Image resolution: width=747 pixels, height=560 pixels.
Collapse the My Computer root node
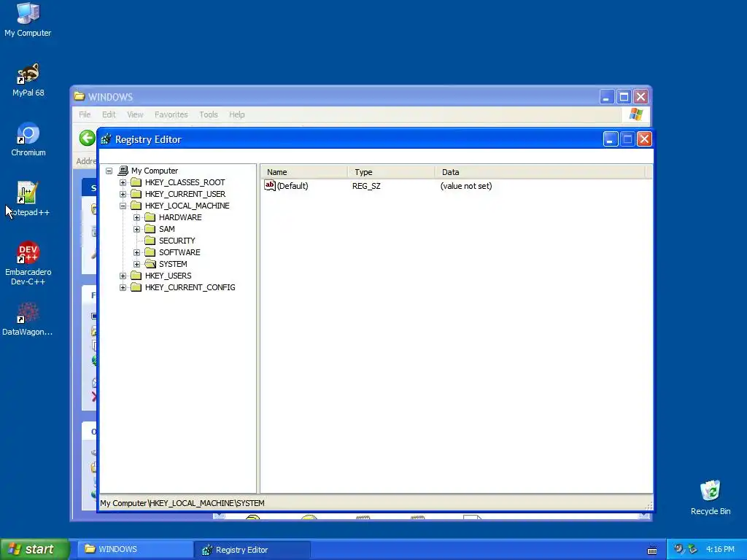[x=109, y=171]
